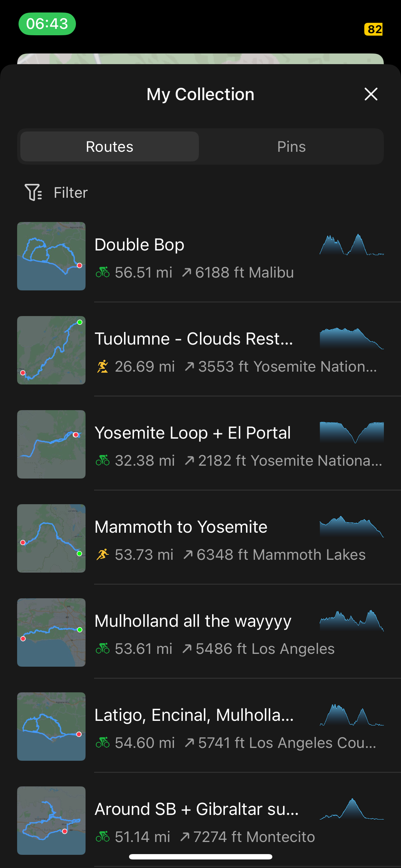Select the Latigo, Encinal, Mulholla... route
Viewport: 401px width, 868px height.
[209, 727]
